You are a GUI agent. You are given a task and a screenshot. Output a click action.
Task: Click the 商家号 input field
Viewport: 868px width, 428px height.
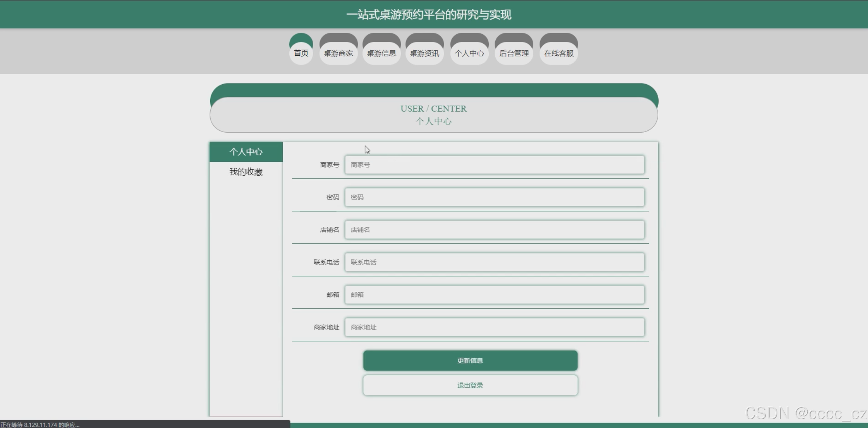pos(494,165)
